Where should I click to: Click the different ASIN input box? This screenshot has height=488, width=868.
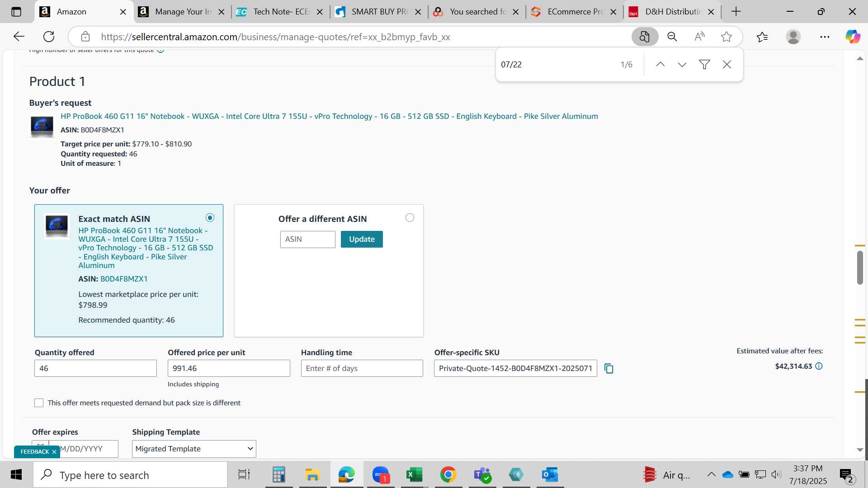click(x=307, y=239)
